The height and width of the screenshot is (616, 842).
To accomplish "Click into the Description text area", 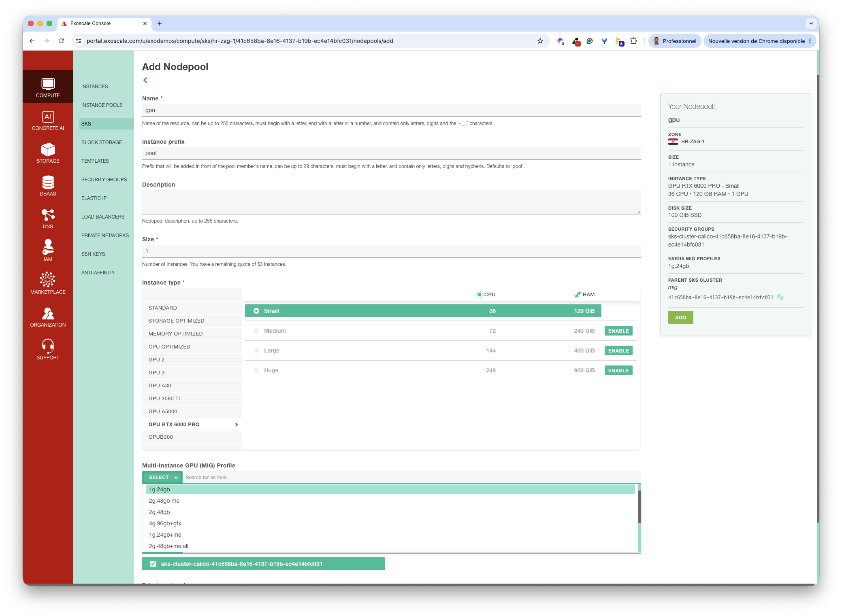I will click(x=391, y=202).
